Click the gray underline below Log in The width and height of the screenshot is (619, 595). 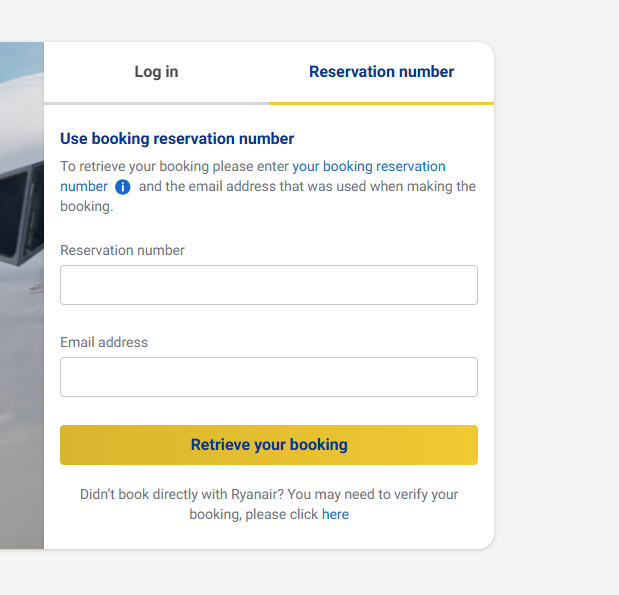pyautogui.click(x=156, y=103)
